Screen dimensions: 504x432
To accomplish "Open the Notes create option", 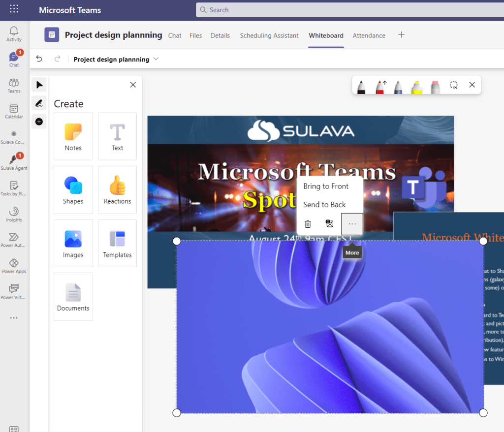I will 73,136.
